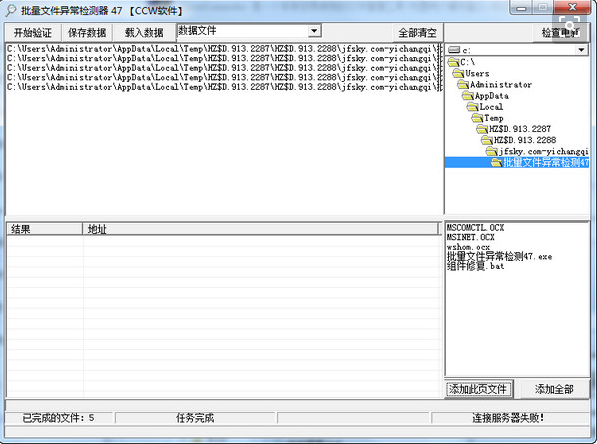Select MSCOMCTL.OCX in the file list

475,228
